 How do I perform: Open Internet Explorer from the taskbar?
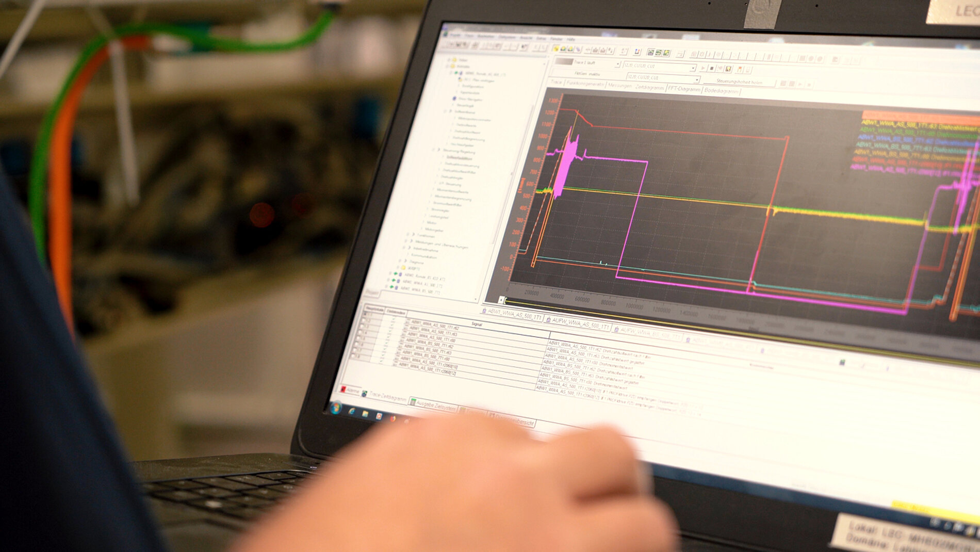coord(352,411)
